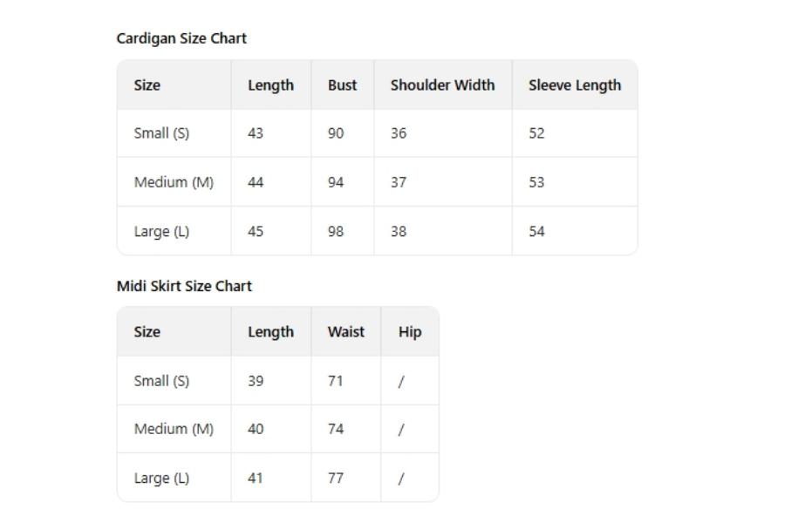The image size is (812, 523).
Task: Select Small (S) row in Cardigan chart
Action: pos(161,133)
